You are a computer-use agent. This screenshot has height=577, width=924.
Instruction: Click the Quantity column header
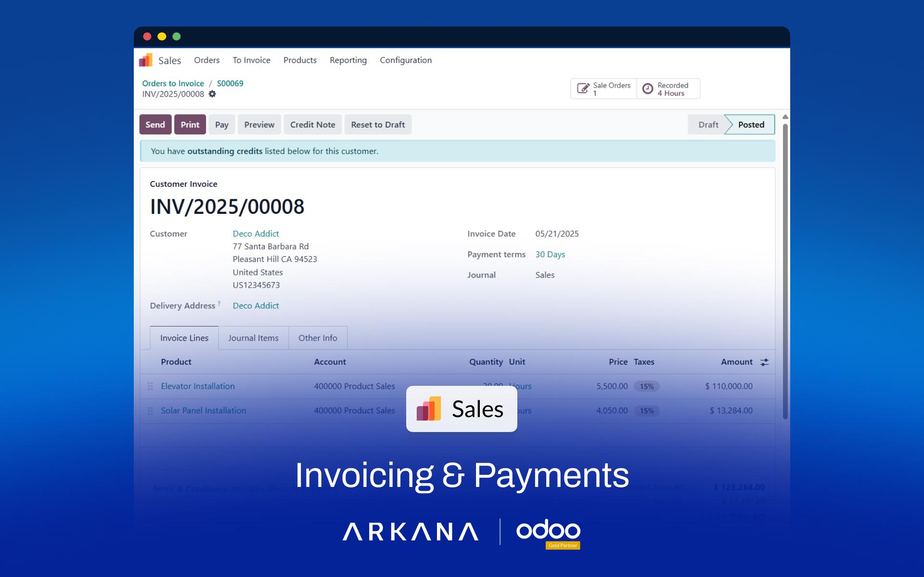(x=486, y=362)
